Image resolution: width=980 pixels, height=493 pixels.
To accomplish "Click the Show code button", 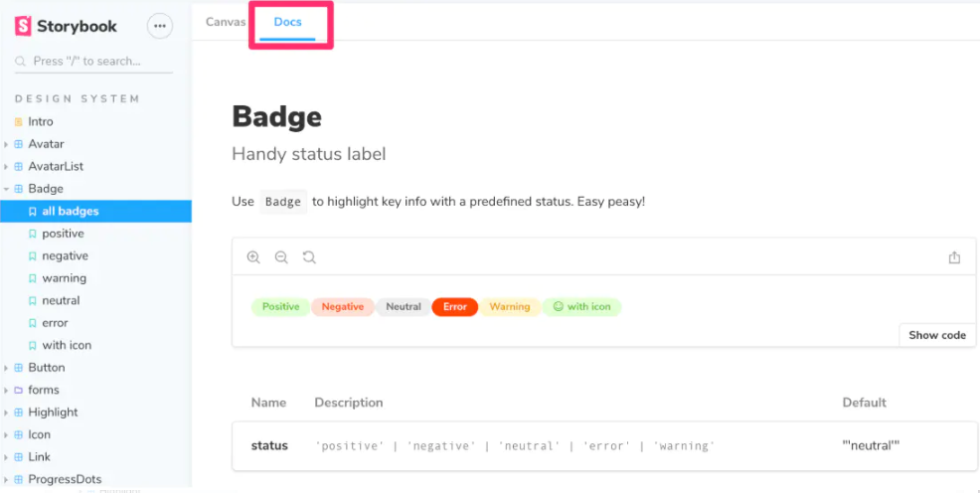I will 937,335.
